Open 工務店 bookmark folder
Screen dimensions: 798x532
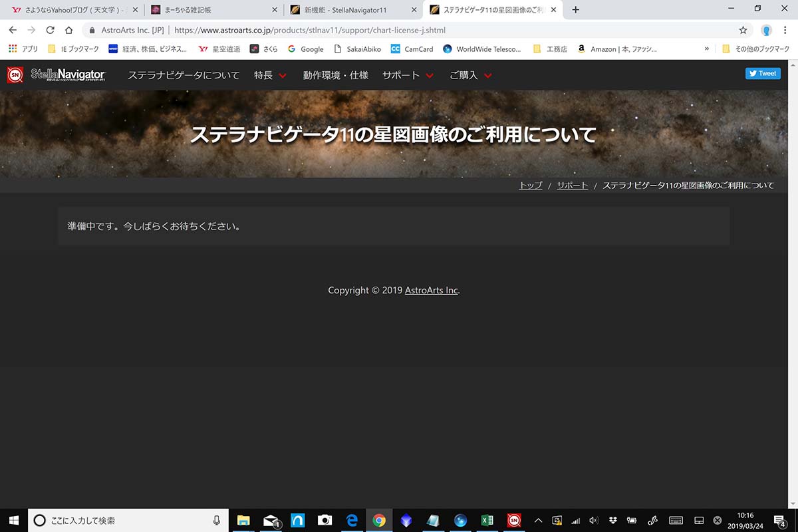pyautogui.click(x=550, y=49)
